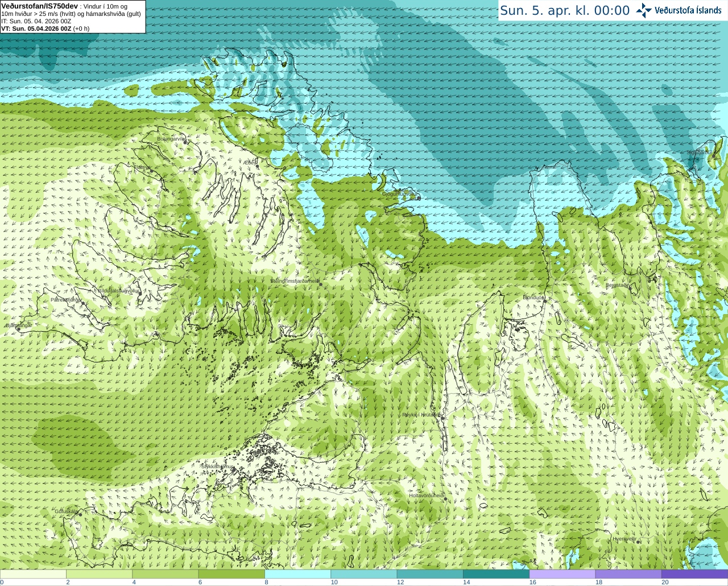Pick the cyan 8–10 legend swatch
728x586 pixels.
coord(297,574)
